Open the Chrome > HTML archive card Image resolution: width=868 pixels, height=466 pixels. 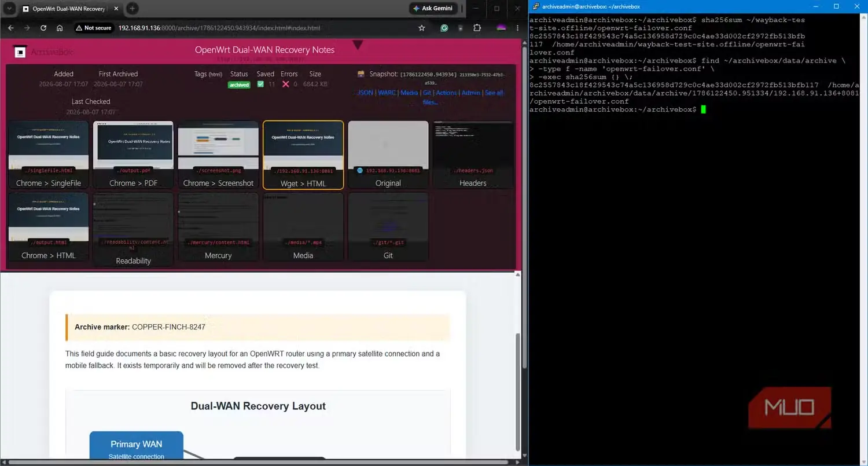click(49, 228)
